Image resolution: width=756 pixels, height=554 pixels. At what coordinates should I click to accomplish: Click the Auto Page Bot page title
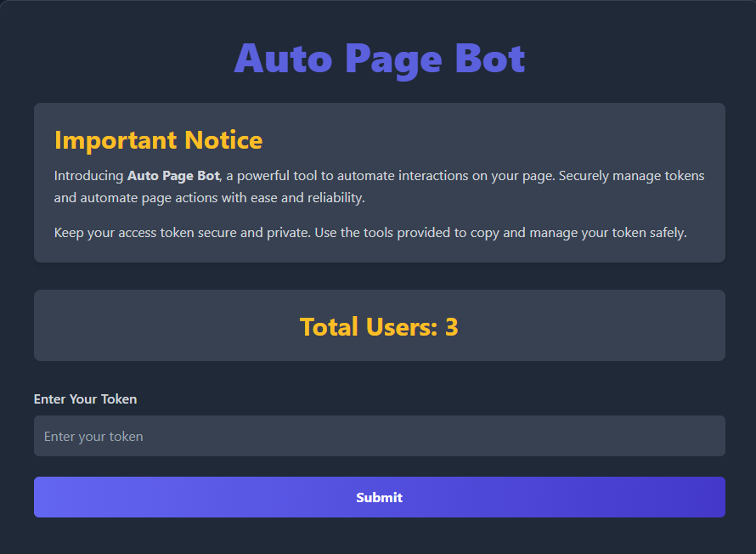[x=379, y=59]
